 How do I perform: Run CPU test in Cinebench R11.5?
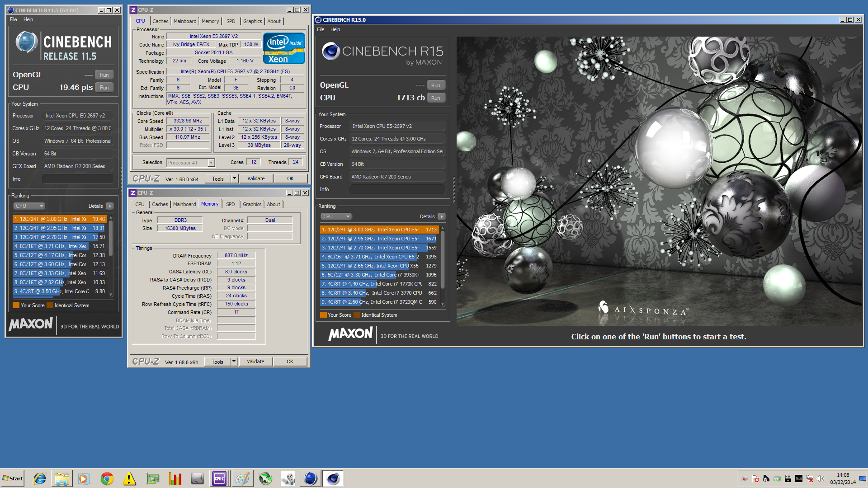tap(104, 88)
